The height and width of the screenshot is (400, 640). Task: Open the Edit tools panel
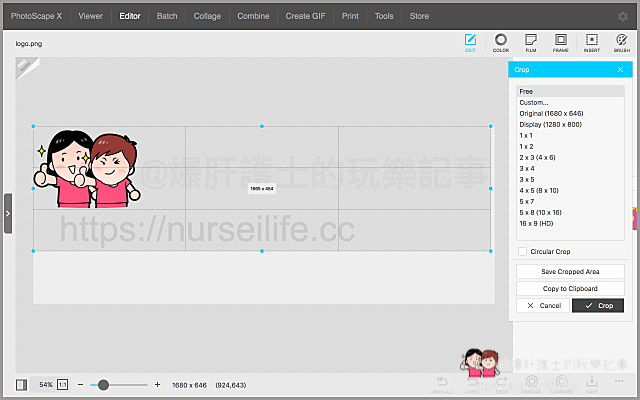[470, 43]
